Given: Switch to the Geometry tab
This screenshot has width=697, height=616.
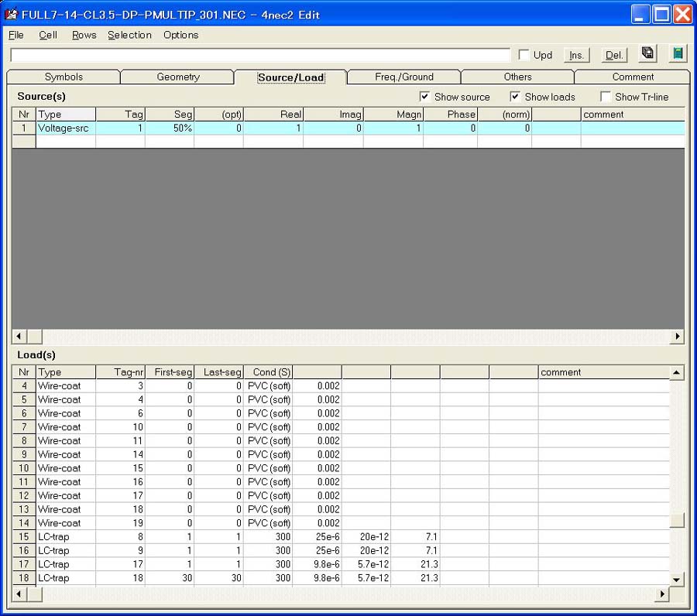Looking at the screenshot, I should click(178, 77).
